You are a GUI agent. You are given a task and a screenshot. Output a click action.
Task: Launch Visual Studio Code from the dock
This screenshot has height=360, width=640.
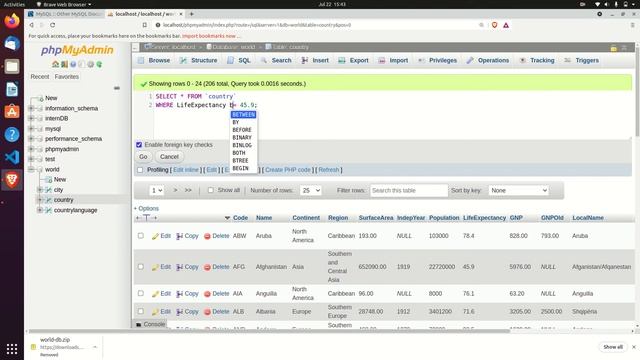click(x=12, y=157)
